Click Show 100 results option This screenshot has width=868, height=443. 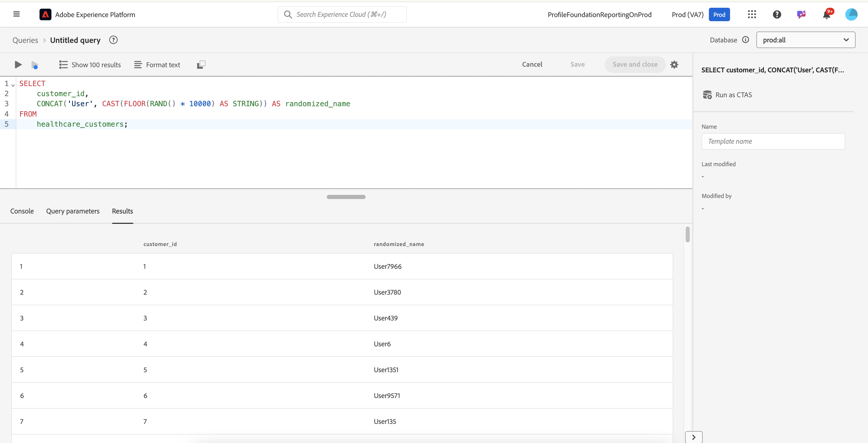coord(90,65)
